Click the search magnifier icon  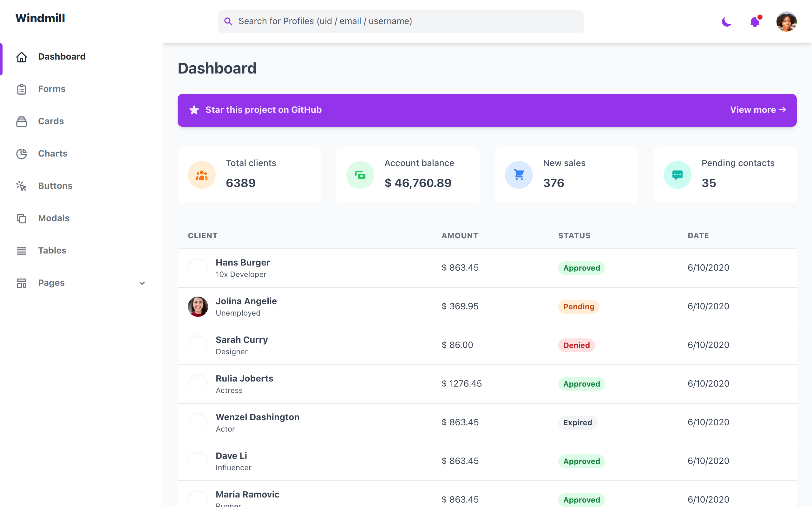click(x=228, y=22)
